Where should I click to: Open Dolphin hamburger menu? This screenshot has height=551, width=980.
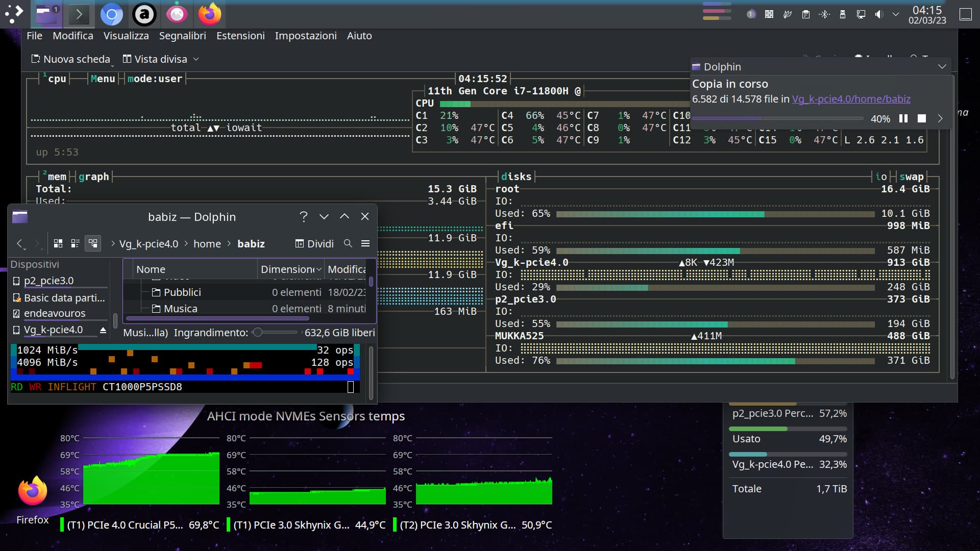pos(365,244)
